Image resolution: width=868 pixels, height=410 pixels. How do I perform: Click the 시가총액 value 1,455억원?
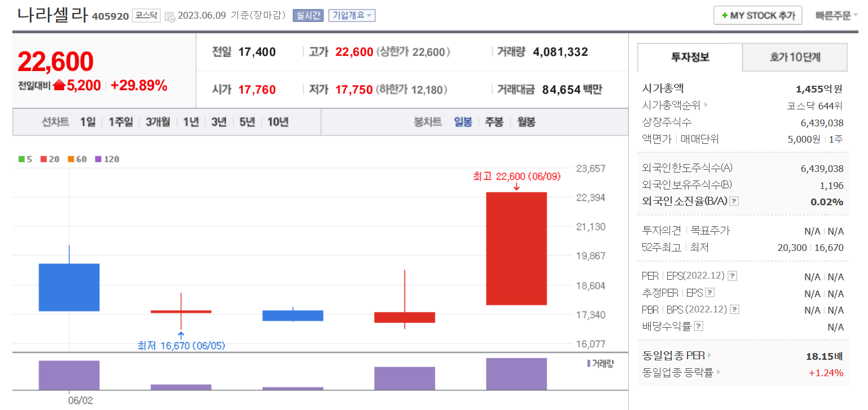point(819,89)
